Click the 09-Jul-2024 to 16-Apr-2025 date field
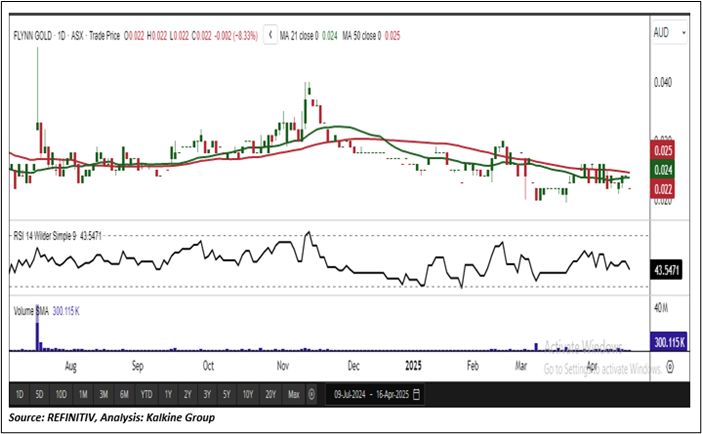Image resolution: width=702 pixels, height=434 pixels. pyautogui.click(x=369, y=393)
